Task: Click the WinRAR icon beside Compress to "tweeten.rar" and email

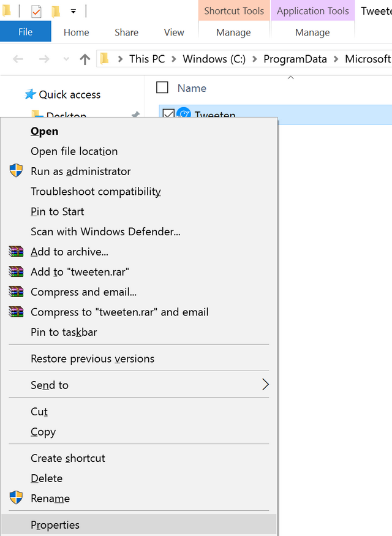Action: point(16,312)
